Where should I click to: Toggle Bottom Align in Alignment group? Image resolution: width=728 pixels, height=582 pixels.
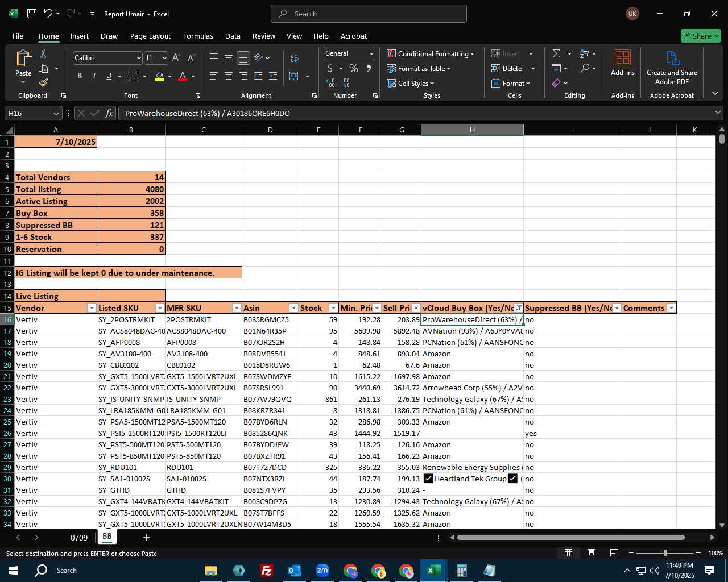243,58
